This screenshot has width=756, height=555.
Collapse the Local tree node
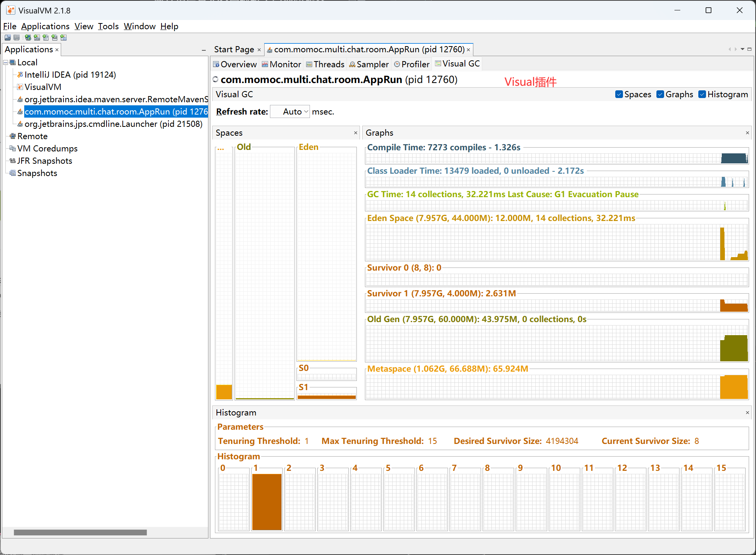click(x=6, y=62)
